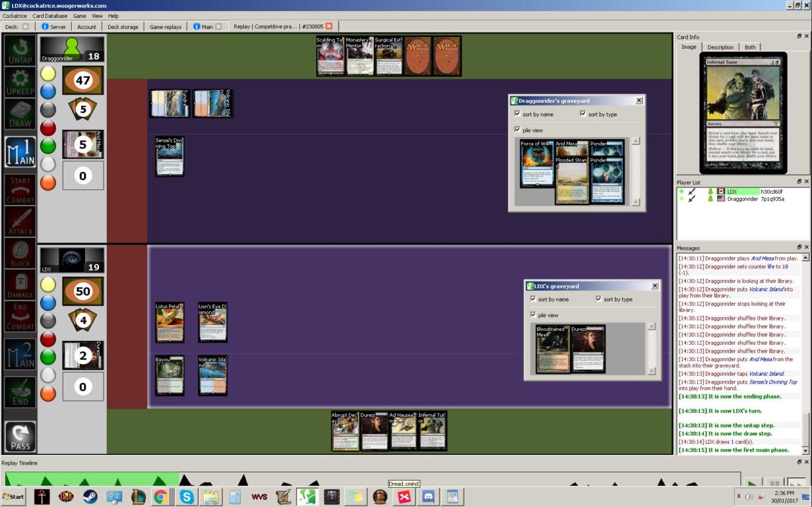812x507 pixels.
Task: Open LDX's graveyard pile showing 2
Action: pos(83,355)
